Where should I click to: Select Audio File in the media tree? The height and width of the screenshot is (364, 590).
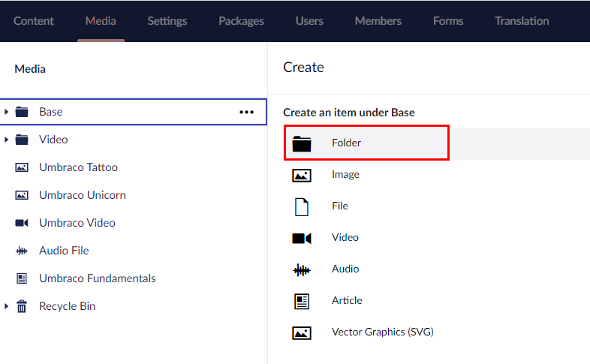coord(64,251)
